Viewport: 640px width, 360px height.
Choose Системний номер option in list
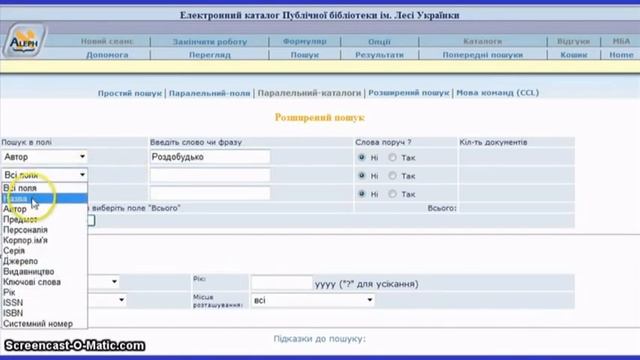tap(44, 324)
